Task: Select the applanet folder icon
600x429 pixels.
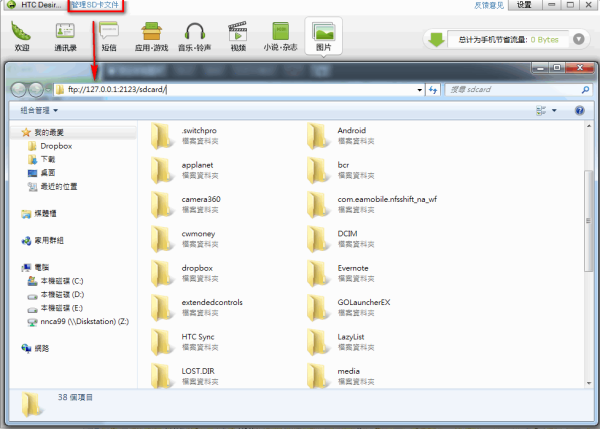Action: click(x=161, y=170)
